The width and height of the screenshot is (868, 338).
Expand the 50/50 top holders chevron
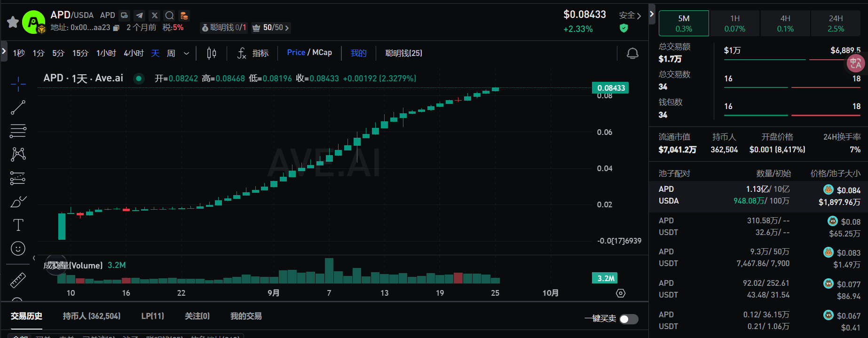coord(287,28)
